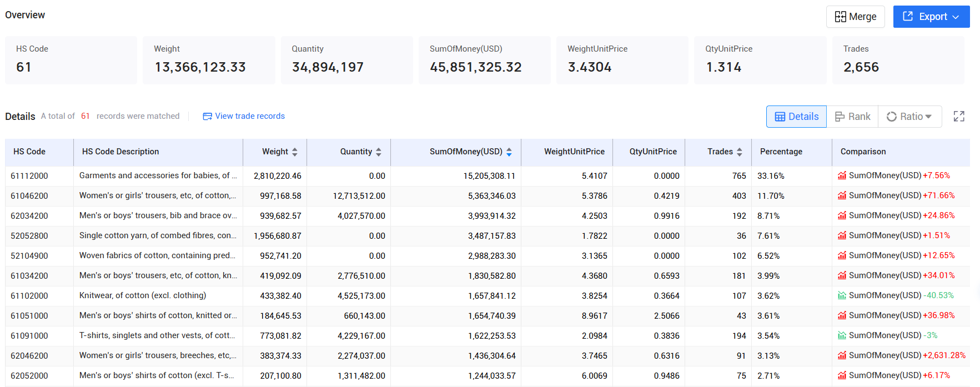Sort table by Weight column arrows
980x387 pixels.
(x=295, y=152)
